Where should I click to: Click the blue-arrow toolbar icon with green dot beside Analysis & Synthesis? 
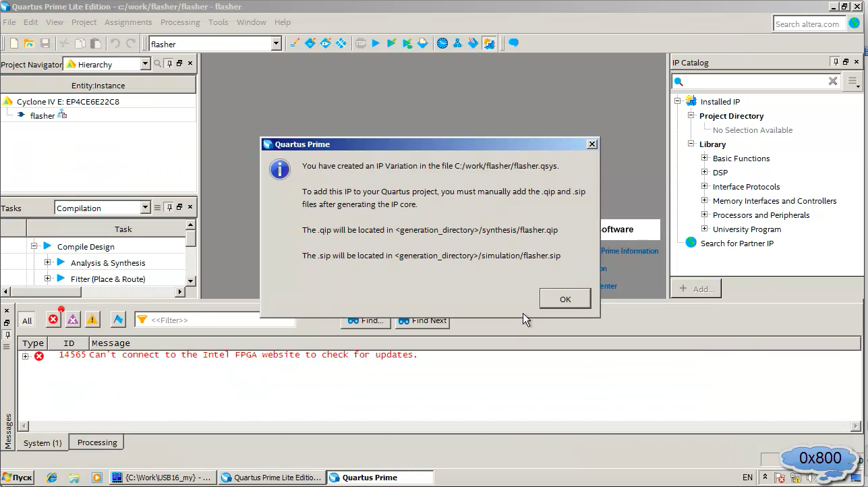coord(407,43)
